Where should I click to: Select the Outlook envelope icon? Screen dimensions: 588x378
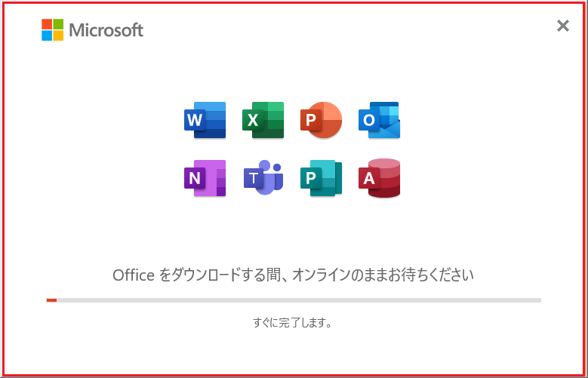[x=379, y=120]
